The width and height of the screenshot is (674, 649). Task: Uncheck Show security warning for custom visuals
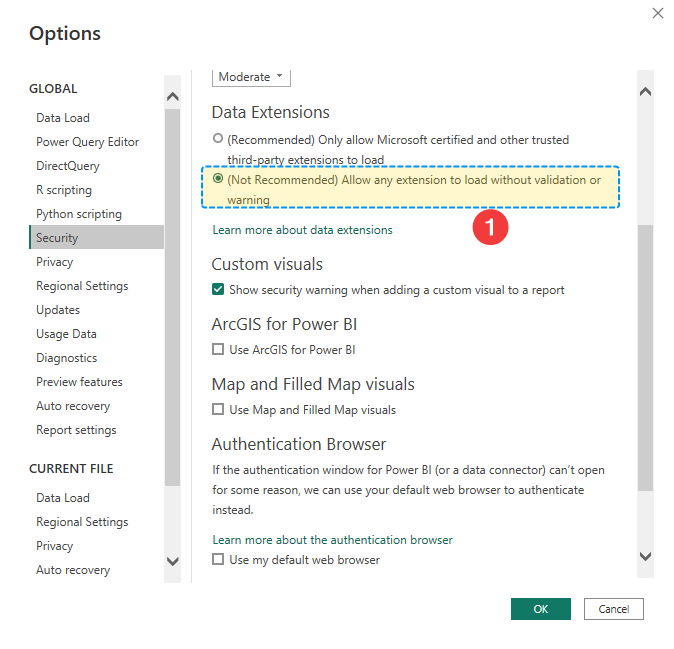point(218,290)
